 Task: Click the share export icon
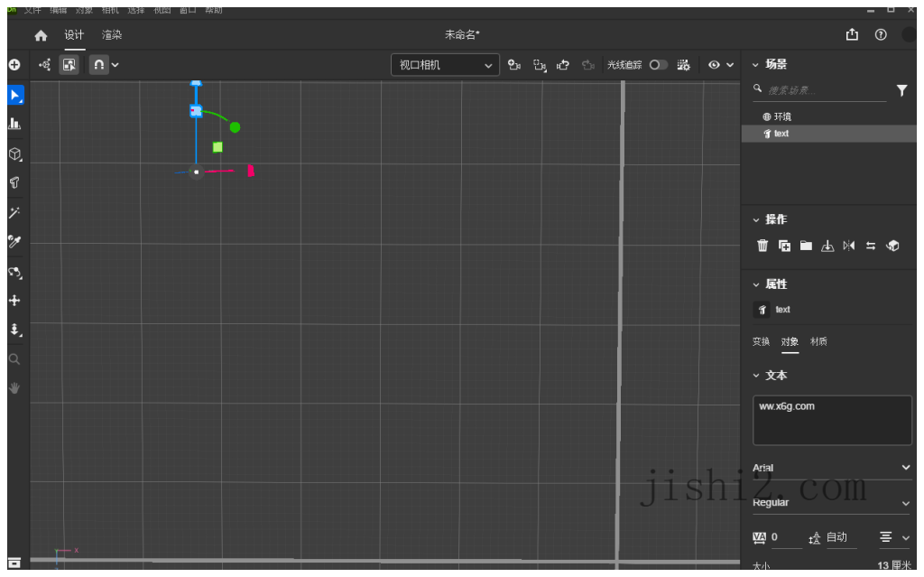click(x=852, y=35)
